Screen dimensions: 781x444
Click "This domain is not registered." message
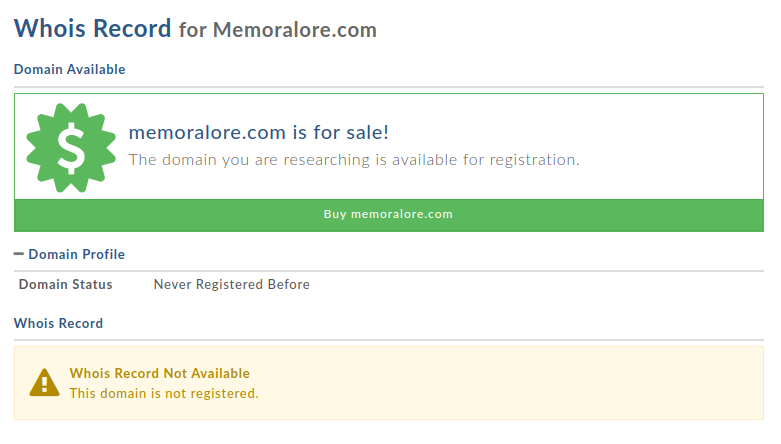tap(164, 393)
